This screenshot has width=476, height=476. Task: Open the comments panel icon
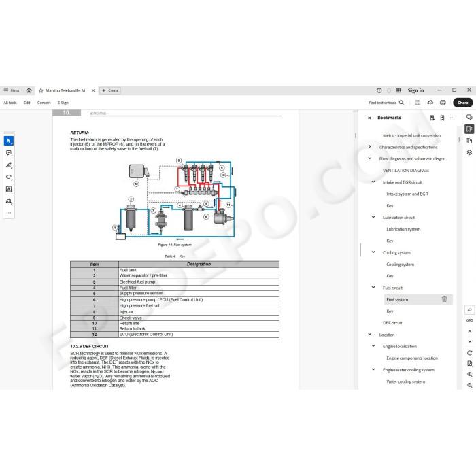coord(469,117)
